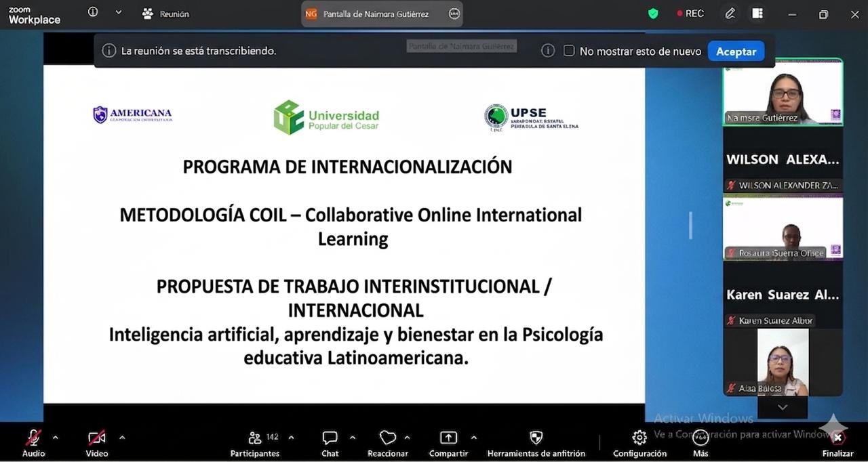Select Naimara Gutiérrez's video thumbnail
868x462 pixels.
coord(783,92)
